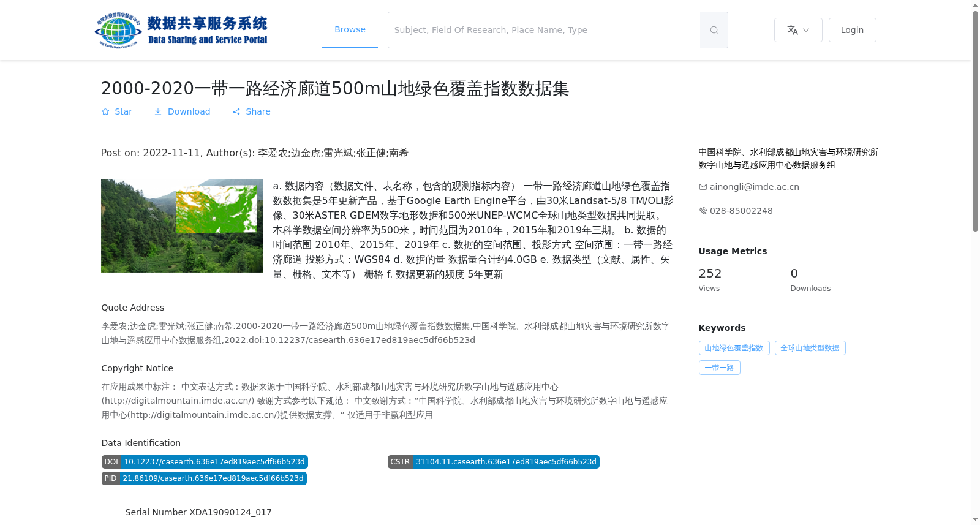Click email ainongli@imde.ac.cn
Image resolution: width=980 pixels, height=525 pixels.
point(754,187)
